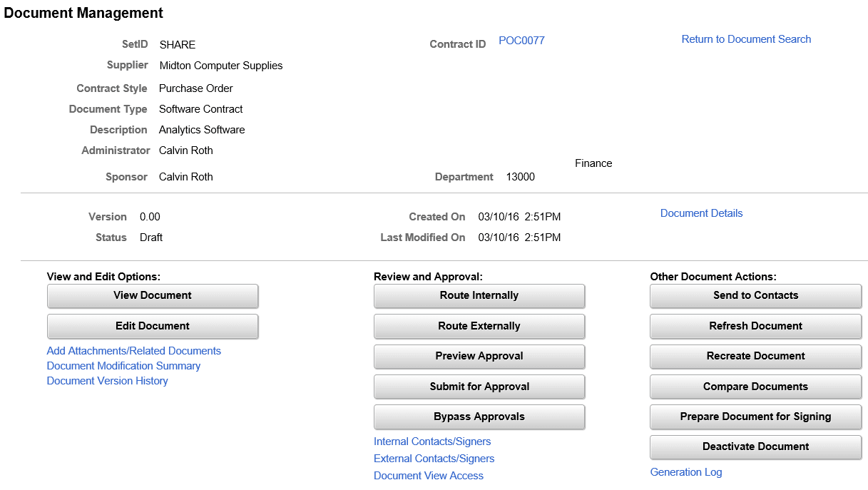The height and width of the screenshot is (490, 868).
Task: Open the Generation Log
Action: click(x=685, y=471)
